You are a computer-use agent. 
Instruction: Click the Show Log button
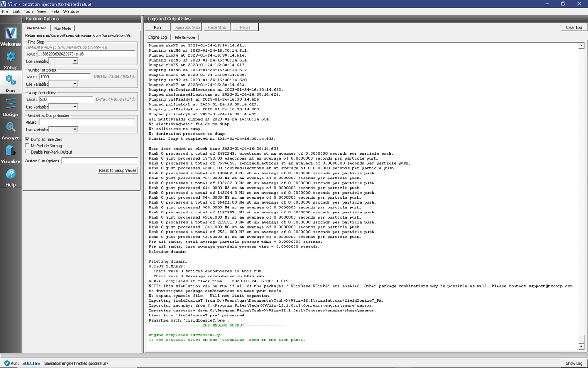pos(574,363)
